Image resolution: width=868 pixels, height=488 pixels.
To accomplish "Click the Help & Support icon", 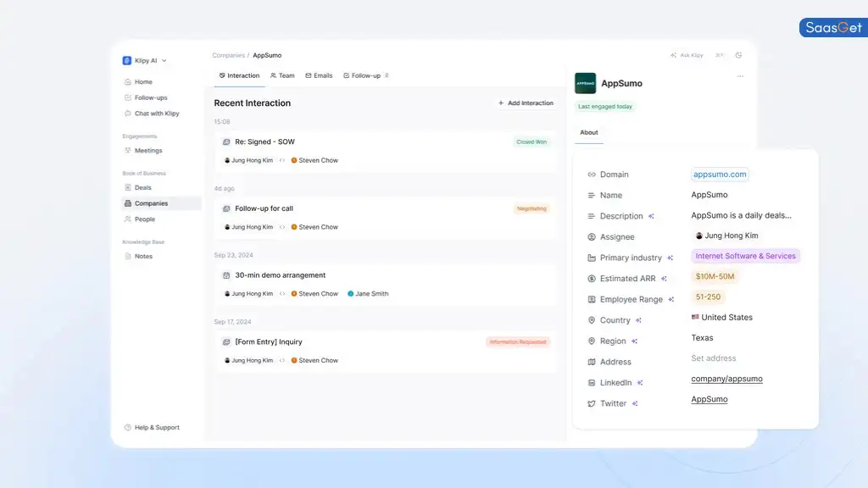I will pos(128,427).
